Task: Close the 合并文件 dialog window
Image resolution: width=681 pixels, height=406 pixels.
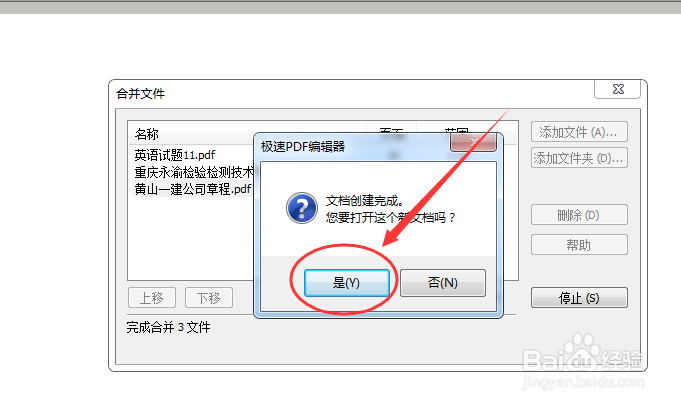Action: tap(618, 89)
